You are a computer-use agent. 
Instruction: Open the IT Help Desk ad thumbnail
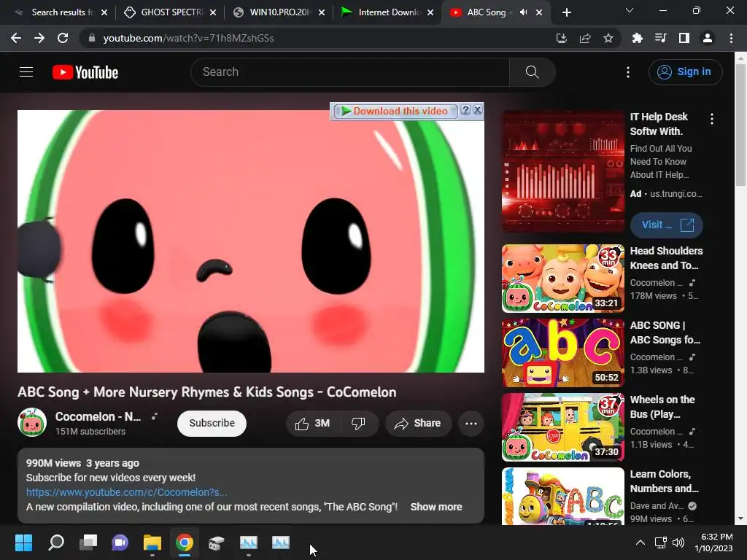562,171
